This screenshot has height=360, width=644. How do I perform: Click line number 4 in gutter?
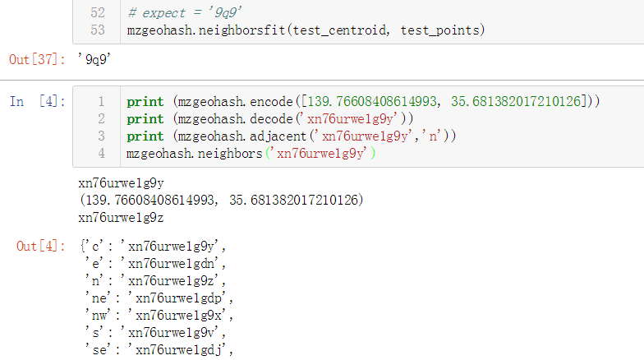[101, 153]
